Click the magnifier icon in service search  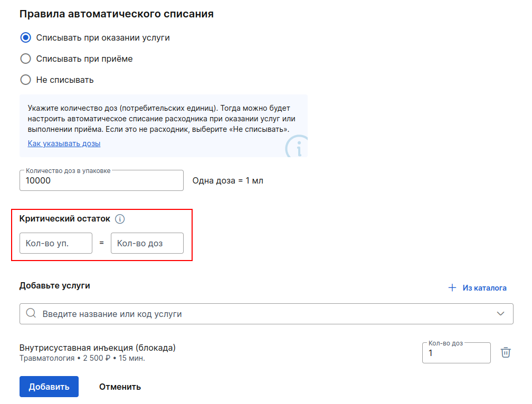coord(31,313)
